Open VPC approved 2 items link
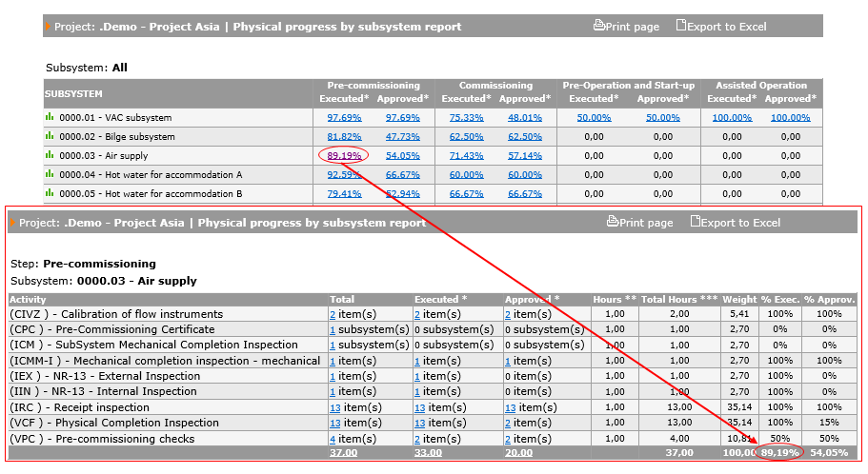 (x=508, y=439)
